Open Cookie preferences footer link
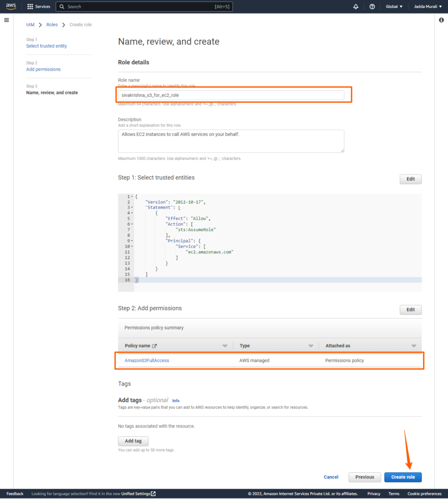Image resolution: width=448 pixels, height=499 pixels. coord(425,494)
